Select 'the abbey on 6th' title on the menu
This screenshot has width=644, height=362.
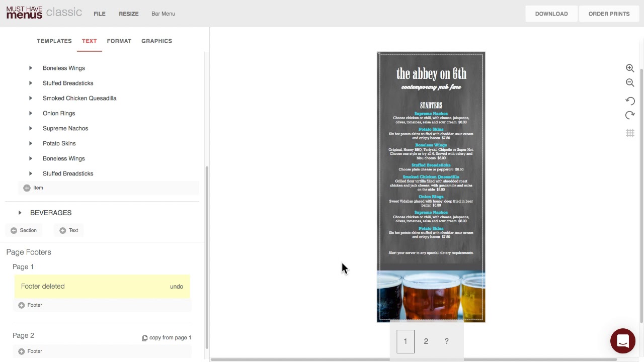coord(431,74)
